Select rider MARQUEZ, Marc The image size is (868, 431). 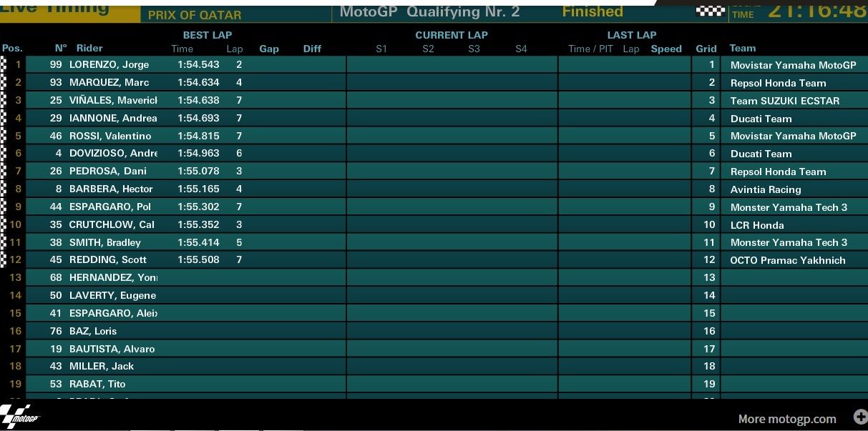point(109,83)
